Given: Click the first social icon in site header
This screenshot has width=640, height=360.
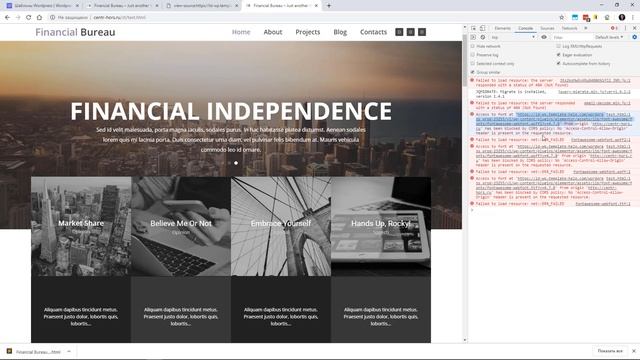Looking at the screenshot, I should 399,32.
